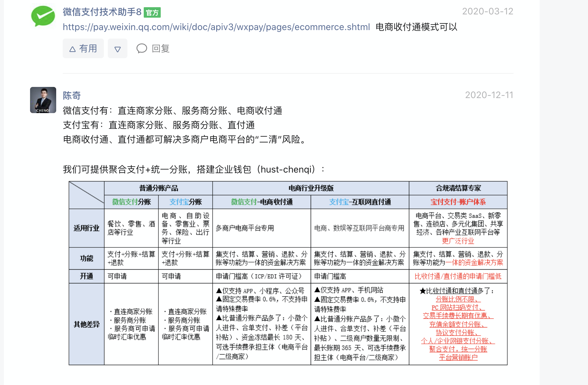Click the 适用行业 row label
The image size is (588, 385).
coord(87,228)
